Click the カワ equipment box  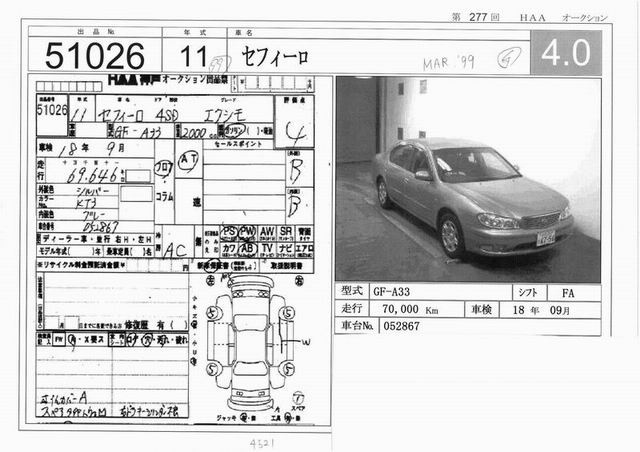[229, 249]
